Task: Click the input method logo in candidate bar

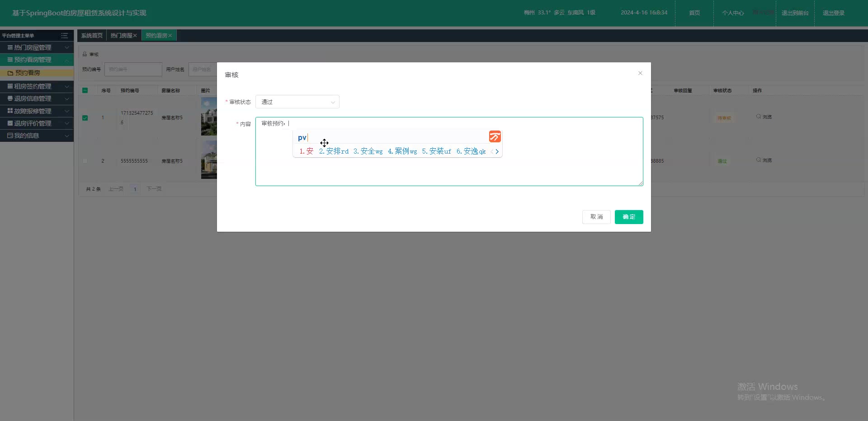Action: 495,137
